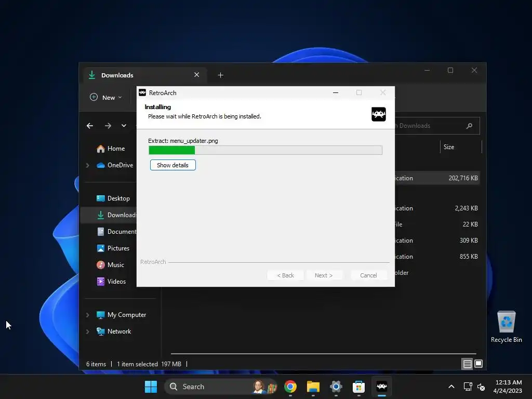This screenshot has height=399, width=532.
Task: Click the RetroArch logo in installer header
Action: pos(379,114)
